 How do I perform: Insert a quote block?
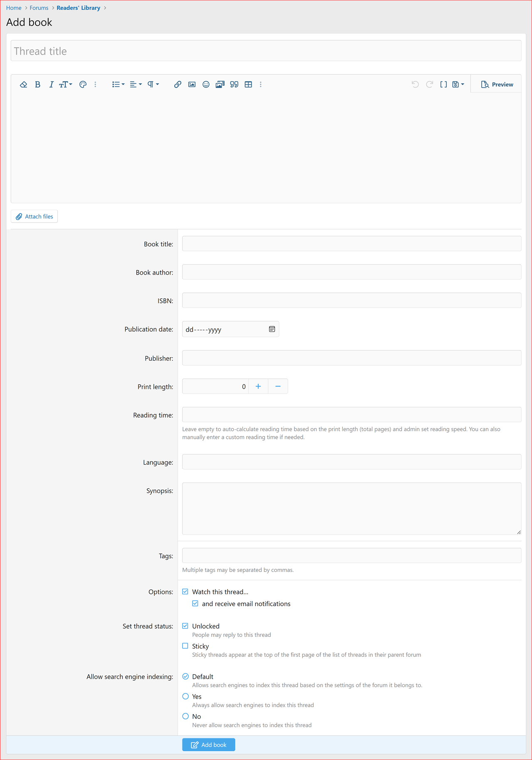(x=234, y=84)
